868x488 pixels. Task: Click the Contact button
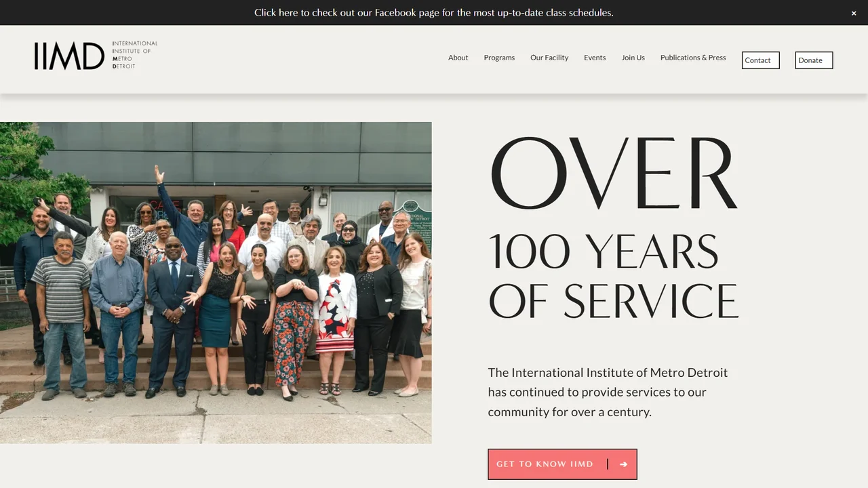coord(761,60)
